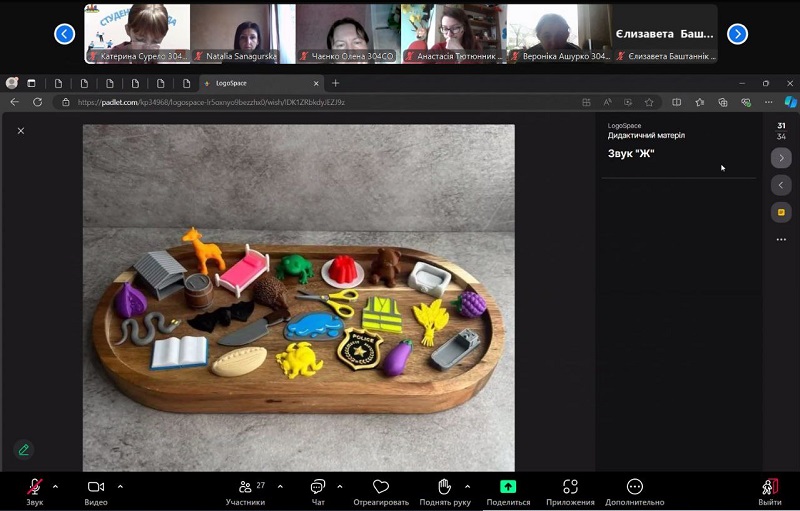800x511 pixels.
Task: Open apps grid icon in address bar
Action: coord(586,103)
